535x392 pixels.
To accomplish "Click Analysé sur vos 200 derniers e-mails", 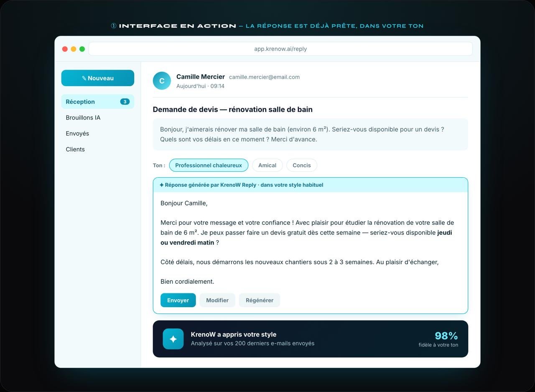I will [x=252, y=344].
